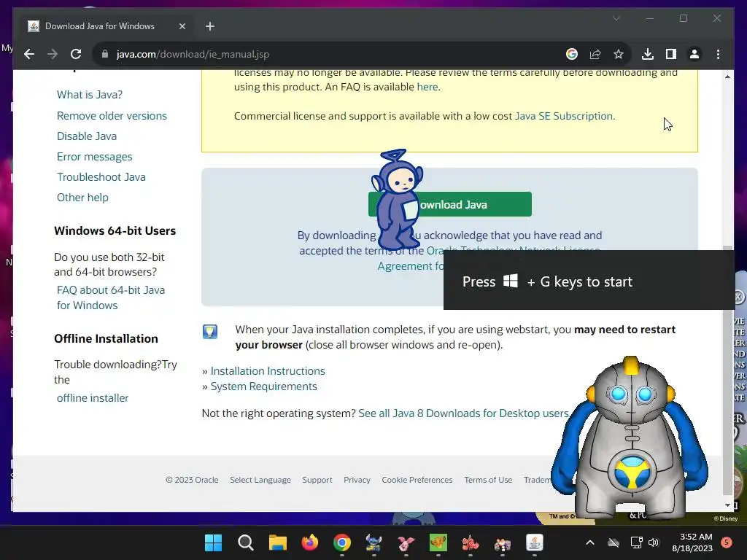View site info via the lock icon
Viewport: 747px width, 560px height.
[105, 54]
